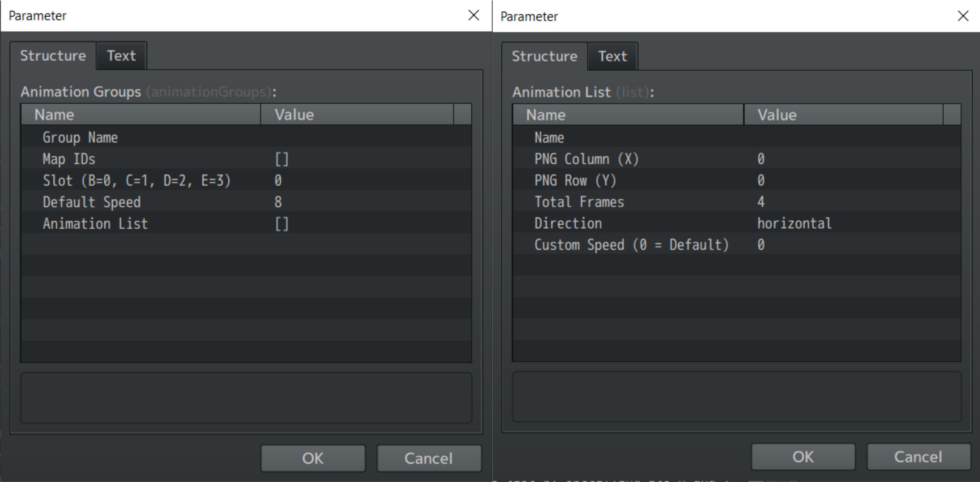Screen dimensions: 980x482
Task: Switch to Text tab in Animation List dialog
Action: 612,57
